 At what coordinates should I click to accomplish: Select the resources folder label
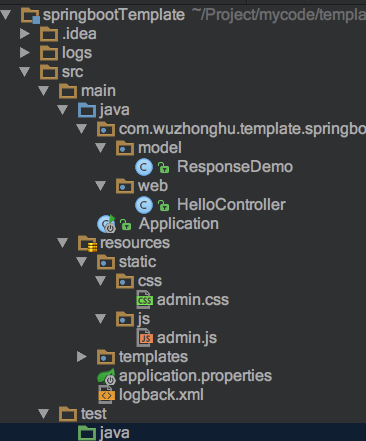click(x=135, y=243)
